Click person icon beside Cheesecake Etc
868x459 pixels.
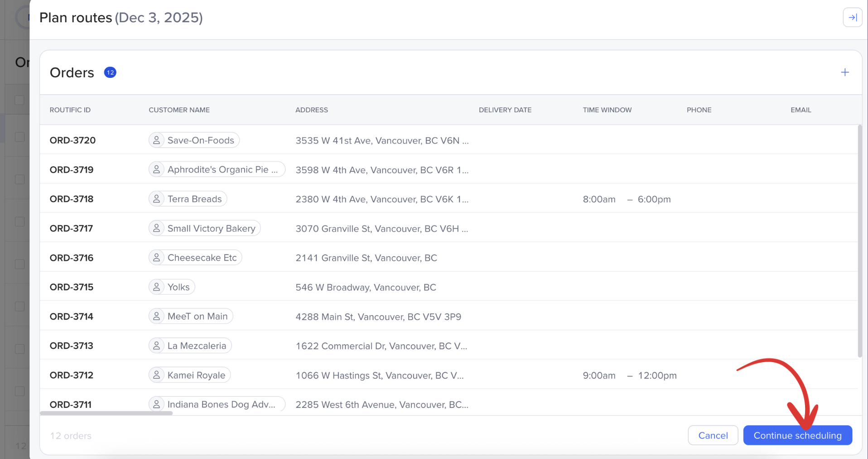(x=156, y=258)
